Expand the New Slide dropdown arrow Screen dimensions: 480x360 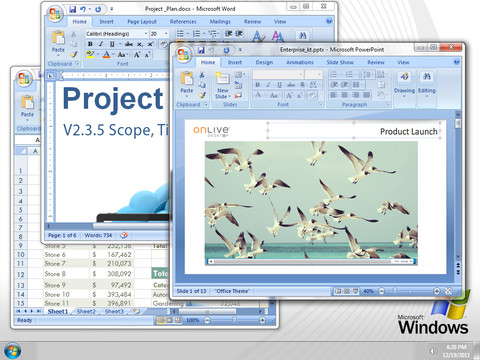(229, 97)
